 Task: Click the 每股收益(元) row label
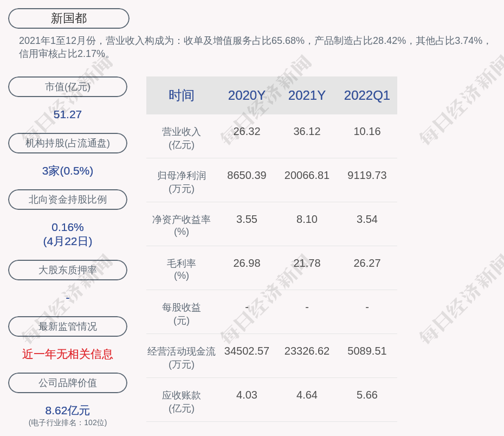(x=182, y=314)
